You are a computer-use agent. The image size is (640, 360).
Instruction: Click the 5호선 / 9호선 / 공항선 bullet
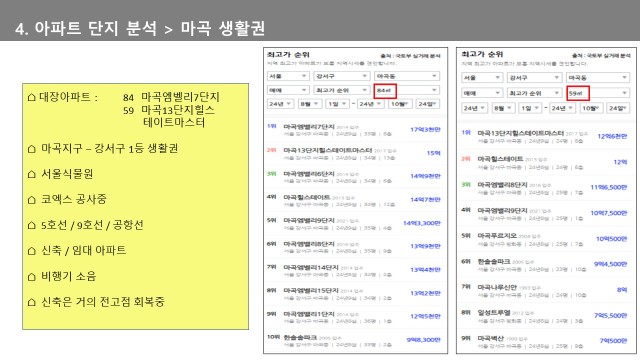point(85,225)
